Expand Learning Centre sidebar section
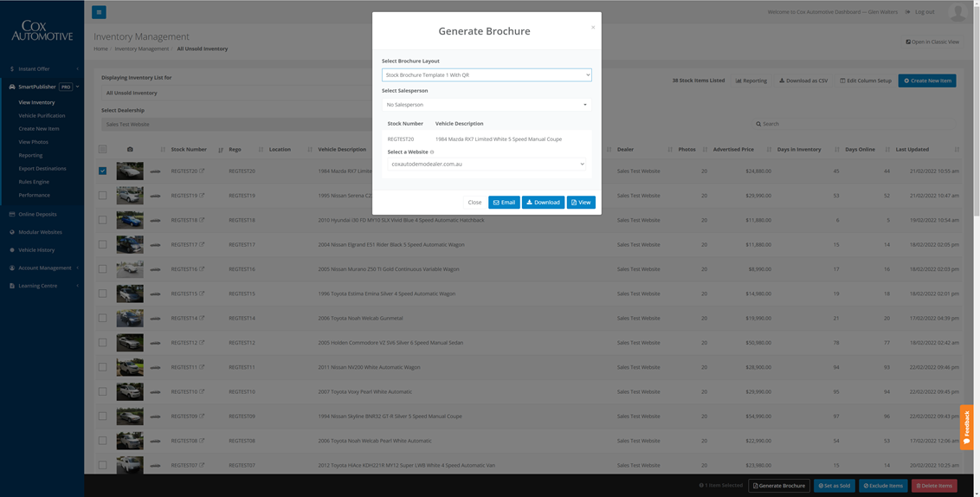980x497 pixels. 42,286
